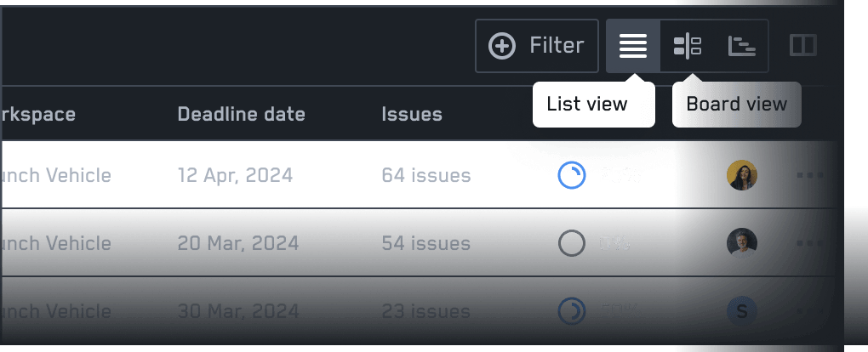Sort by Deadline date column header

coord(242,114)
